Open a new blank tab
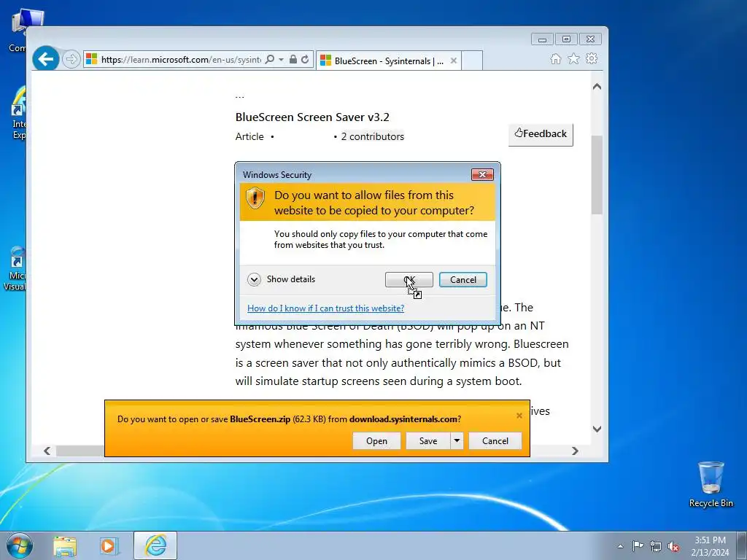The width and height of the screenshot is (747, 560). [x=472, y=61]
